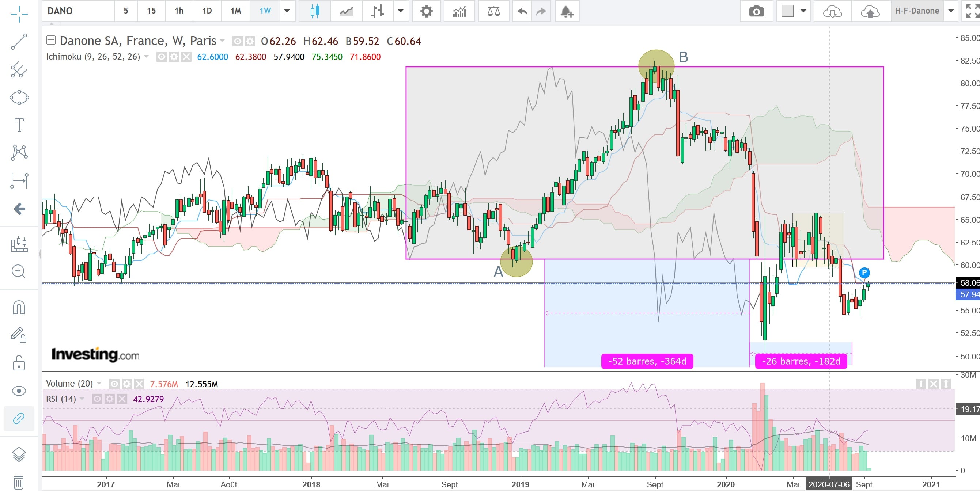
Task: Toggle sync drawings link icon
Action: pyautogui.click(x=19, y=419)
